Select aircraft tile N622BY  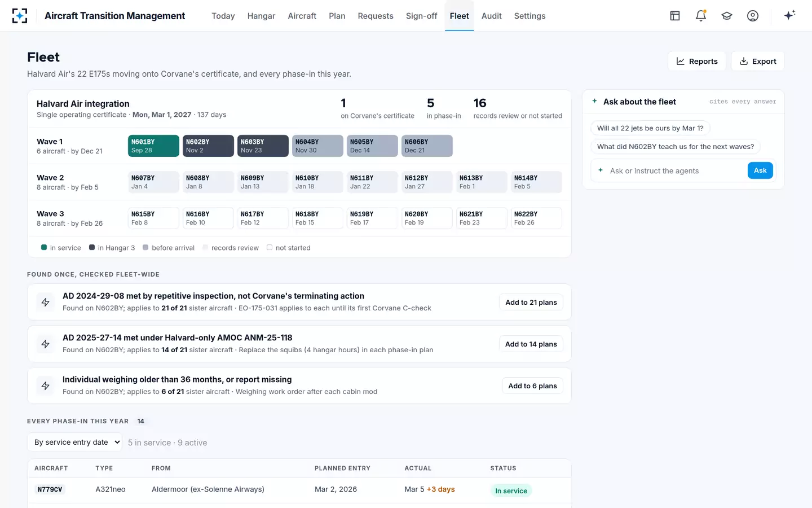coord(536,218)
